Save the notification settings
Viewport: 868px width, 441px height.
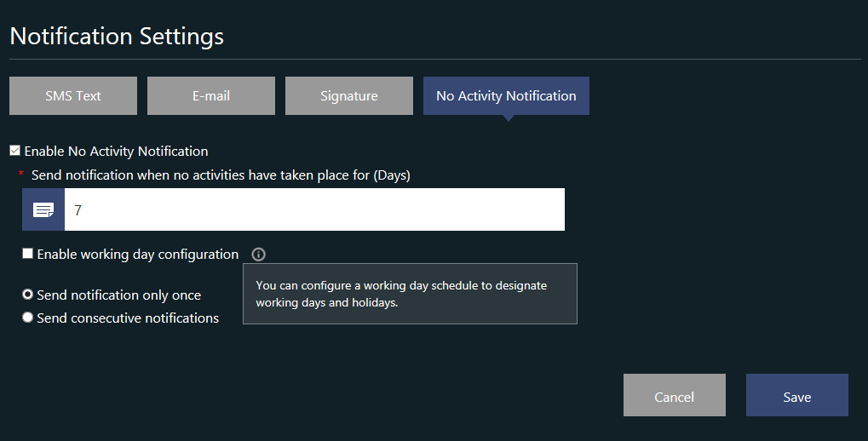(x=797, y=395)
